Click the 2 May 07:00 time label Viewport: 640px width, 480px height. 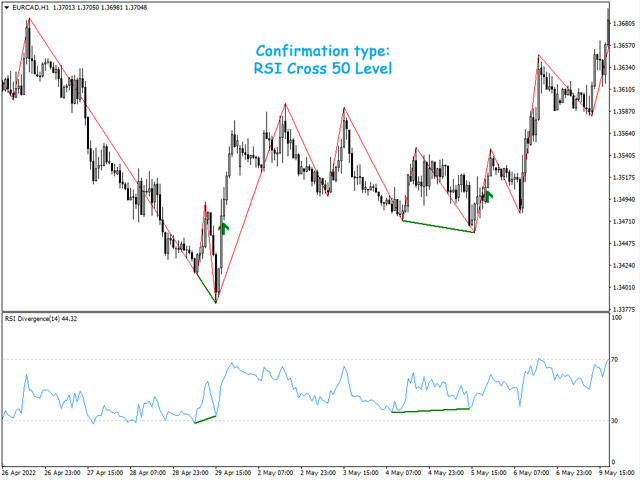(276, 473)
